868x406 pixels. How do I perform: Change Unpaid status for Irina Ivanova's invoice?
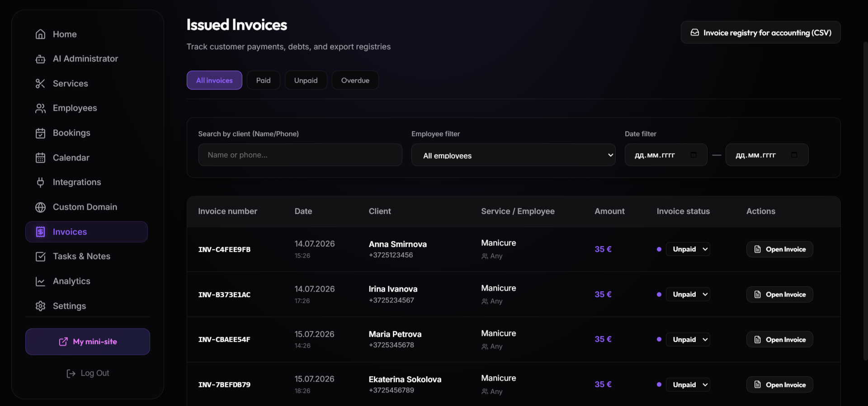[x=688, y=294]
